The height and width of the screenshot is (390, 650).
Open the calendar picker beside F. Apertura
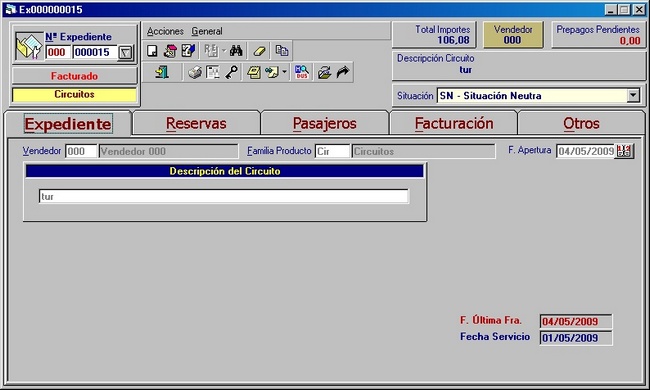click(x=624, y=151)
